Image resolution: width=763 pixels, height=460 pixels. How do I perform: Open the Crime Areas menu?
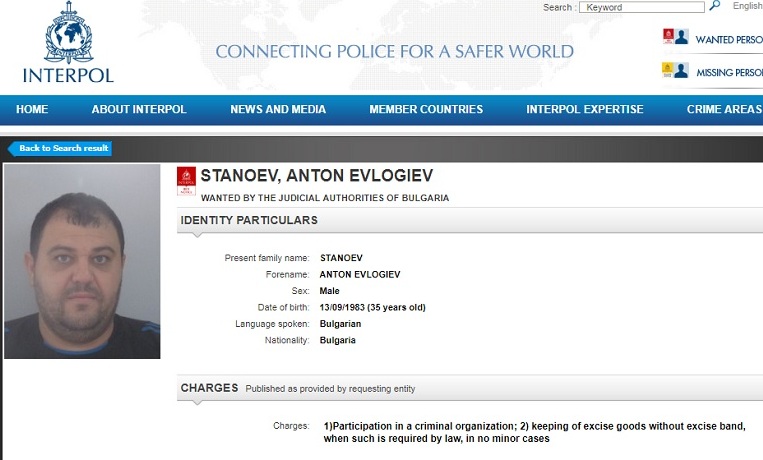[724, 110]
